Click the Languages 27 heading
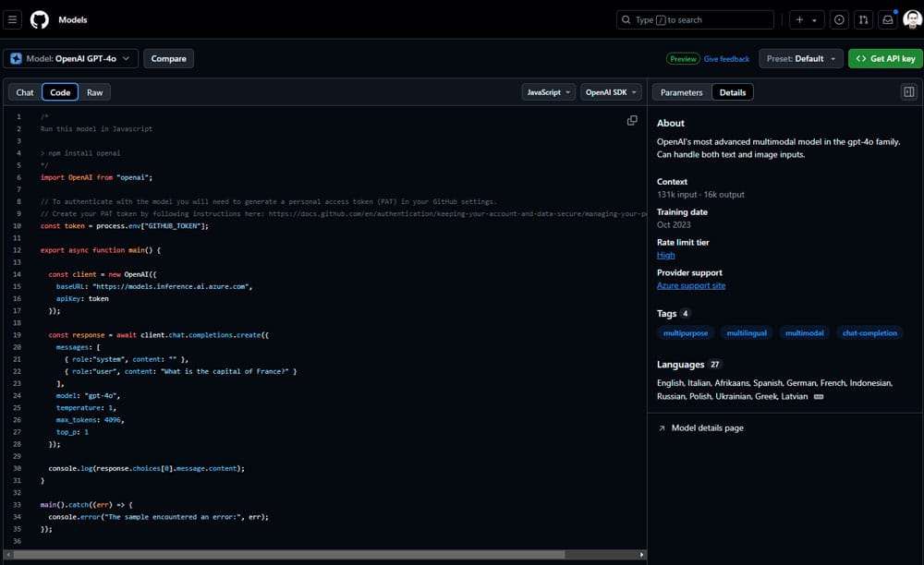Image resolution: width=924 pixels, height=565 pixels. (x=689, y=365)
